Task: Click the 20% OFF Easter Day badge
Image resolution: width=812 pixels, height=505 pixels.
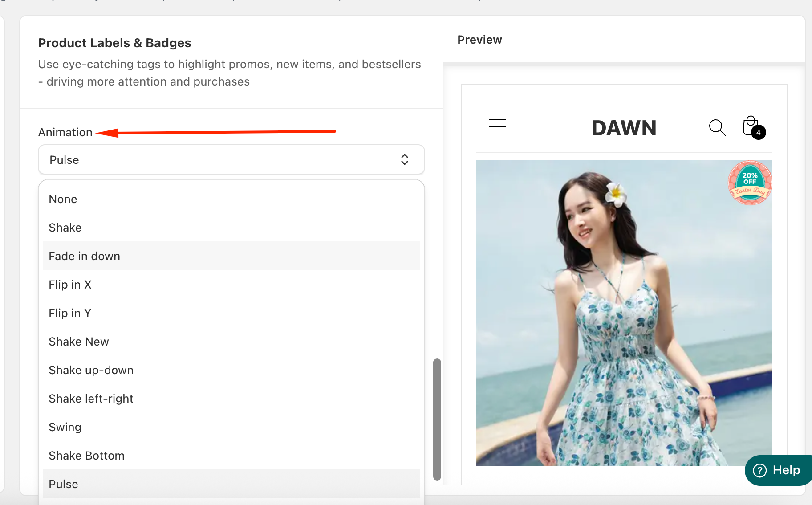Action: tap(750, 183)
